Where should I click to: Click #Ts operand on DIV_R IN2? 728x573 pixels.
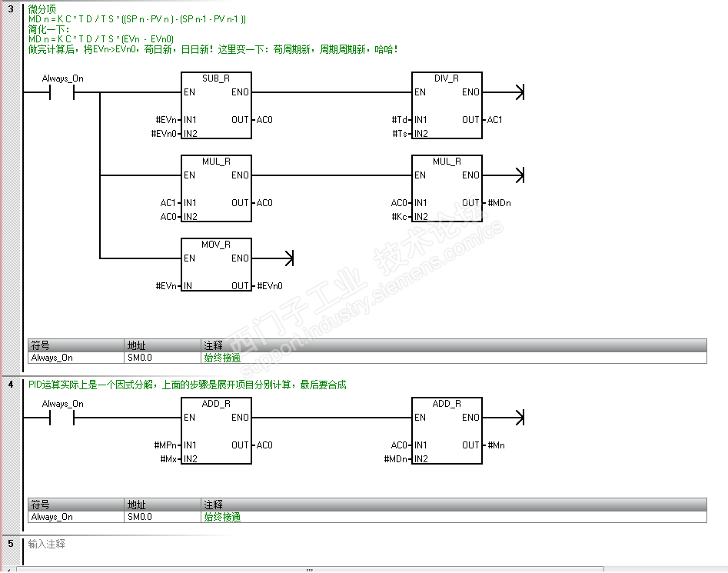tap(399, 134)
